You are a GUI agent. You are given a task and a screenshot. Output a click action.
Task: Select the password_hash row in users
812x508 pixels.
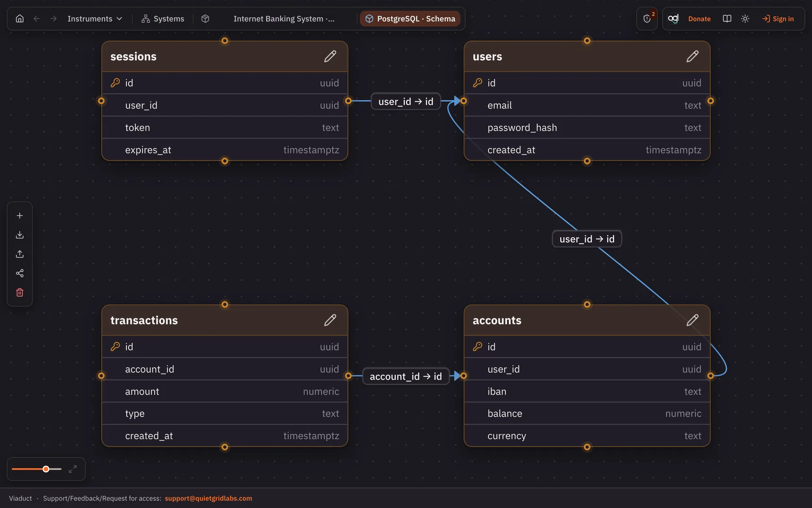(587, 127)
